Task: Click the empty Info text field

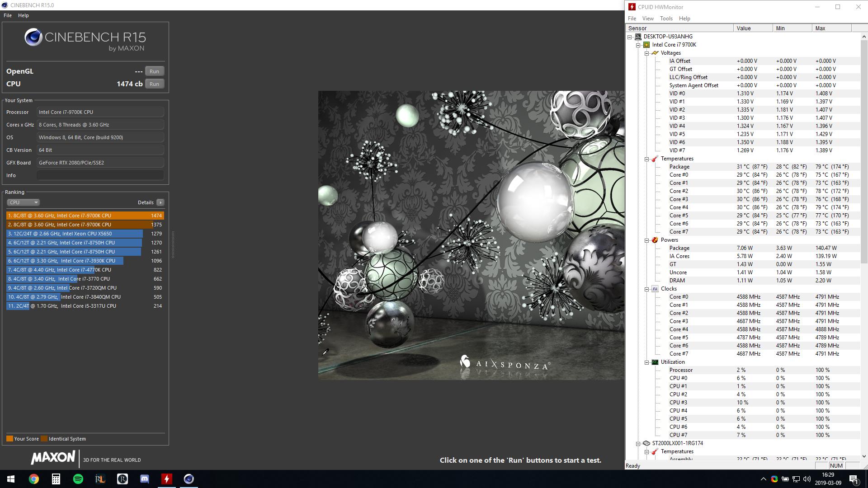Action: tap(100, 175)
